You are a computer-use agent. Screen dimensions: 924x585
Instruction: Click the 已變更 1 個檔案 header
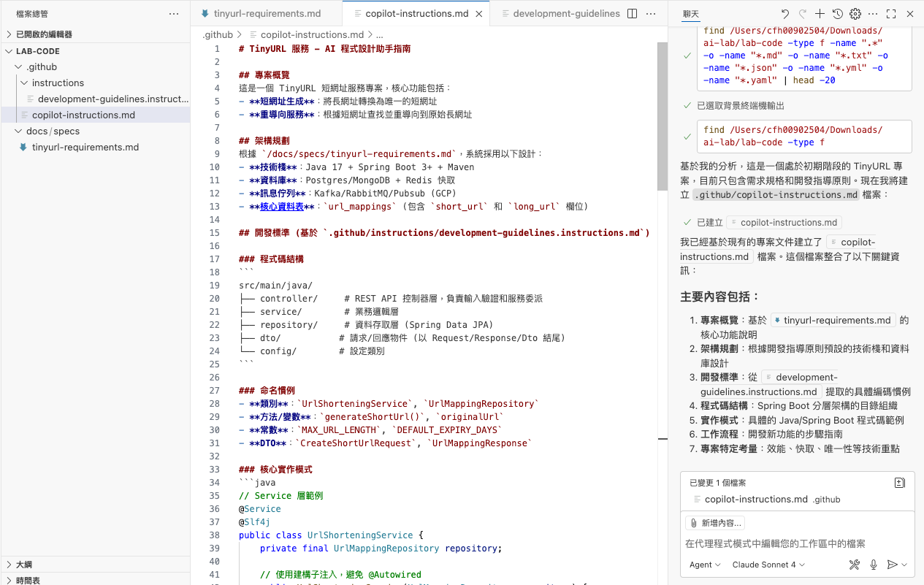click(718, 483)
